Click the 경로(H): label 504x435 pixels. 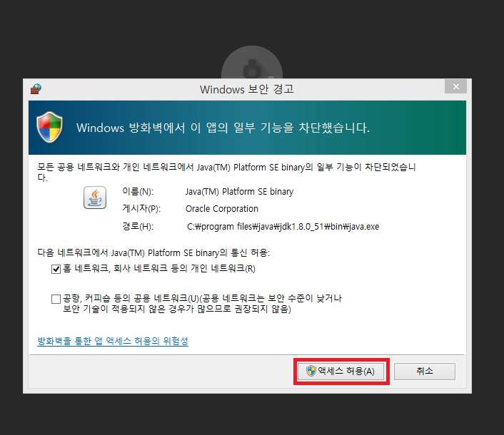[x=138, y=227]
